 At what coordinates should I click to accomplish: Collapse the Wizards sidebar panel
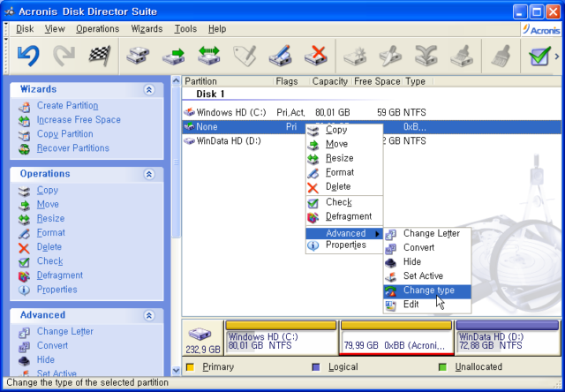(149, 90)
